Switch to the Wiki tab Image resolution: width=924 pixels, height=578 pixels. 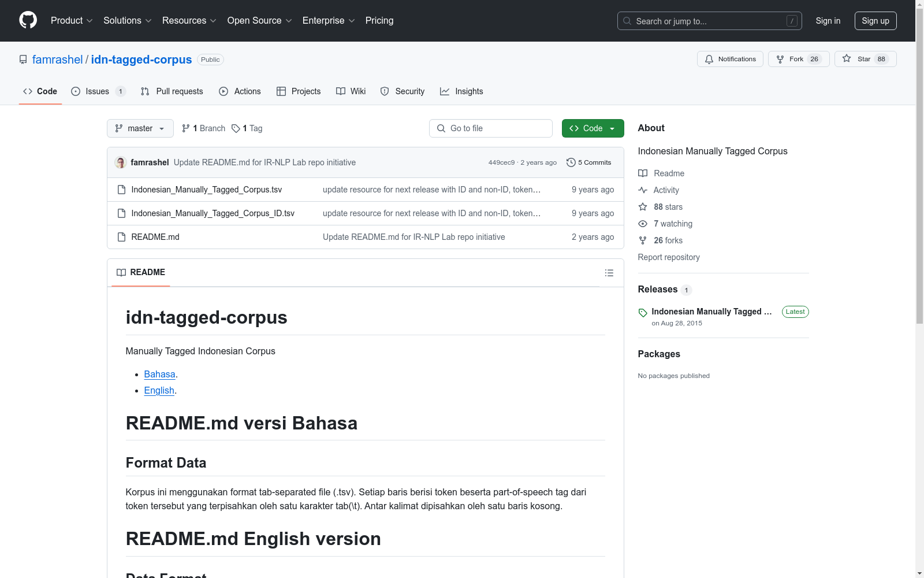351,91
